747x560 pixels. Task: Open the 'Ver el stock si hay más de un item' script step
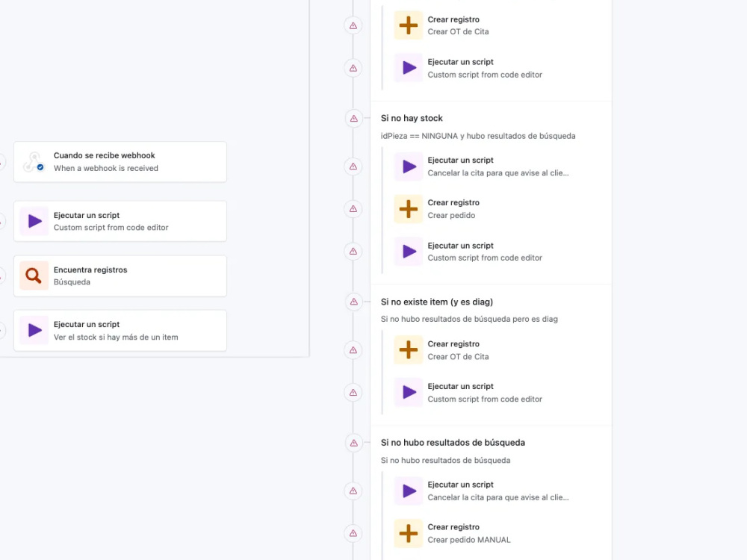(x=120, y=331)
